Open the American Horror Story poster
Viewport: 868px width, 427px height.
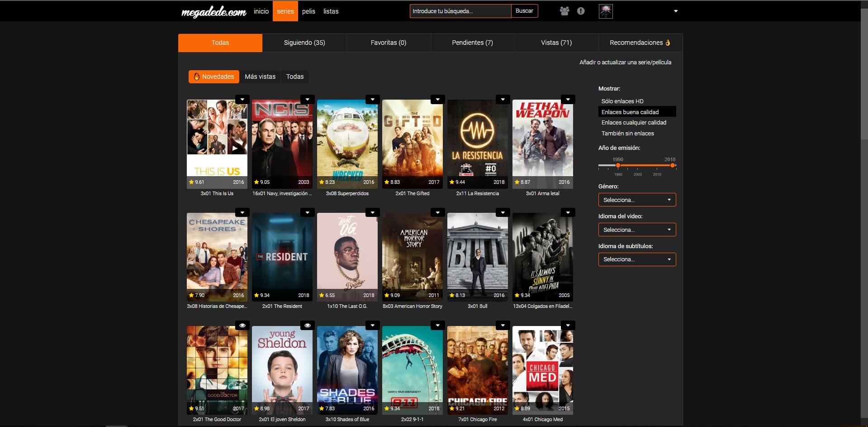tap(413, 257)
